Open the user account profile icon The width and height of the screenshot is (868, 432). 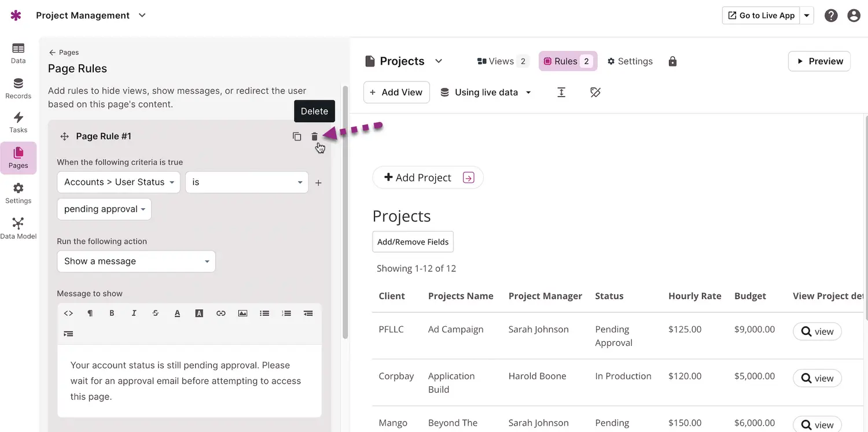(854, 16)
